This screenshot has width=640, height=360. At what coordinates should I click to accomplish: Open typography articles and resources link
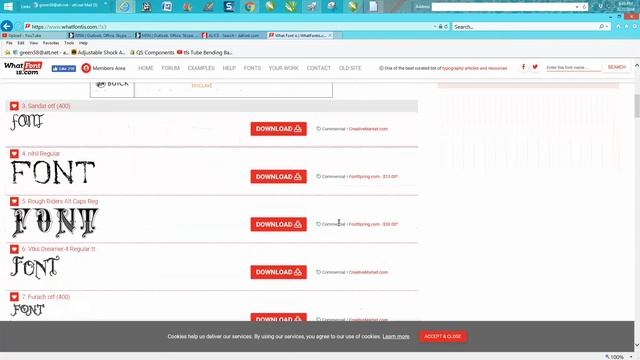tap(475, 68)
